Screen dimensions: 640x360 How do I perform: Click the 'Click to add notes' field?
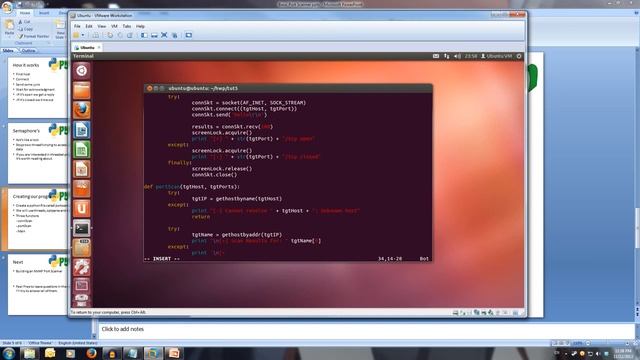pos(366,329)
